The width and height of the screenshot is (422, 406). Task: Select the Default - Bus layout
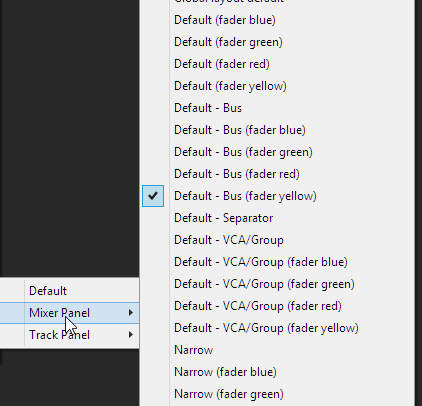[x=277, y=108]
